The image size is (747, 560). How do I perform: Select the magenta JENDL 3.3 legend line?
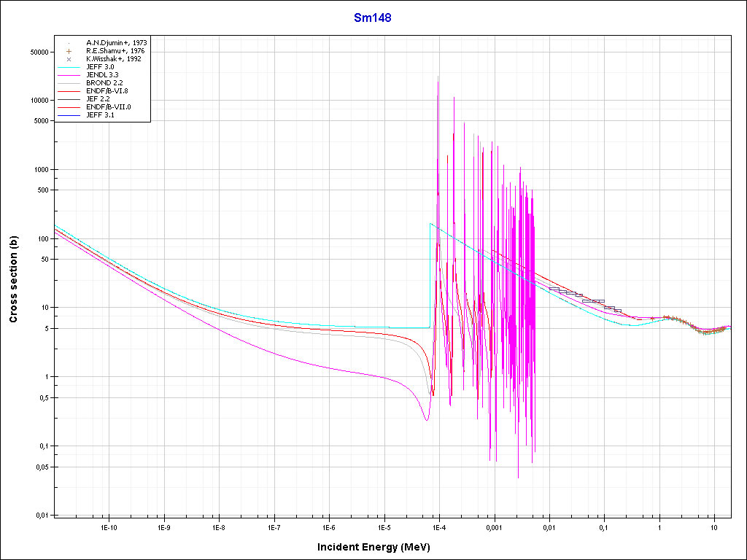point(69,75)
